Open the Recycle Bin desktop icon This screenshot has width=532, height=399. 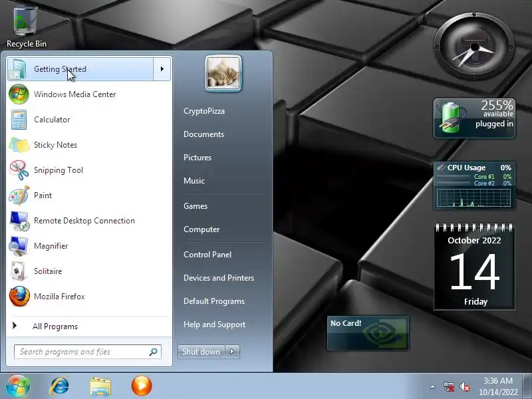point(26,27)
